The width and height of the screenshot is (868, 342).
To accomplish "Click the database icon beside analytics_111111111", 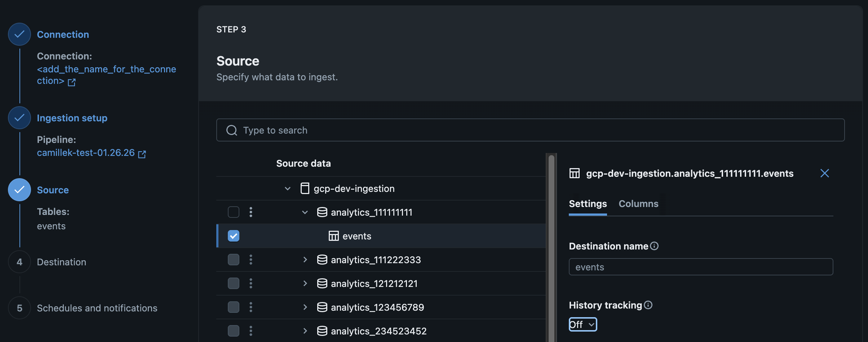I will coord(322,212).
